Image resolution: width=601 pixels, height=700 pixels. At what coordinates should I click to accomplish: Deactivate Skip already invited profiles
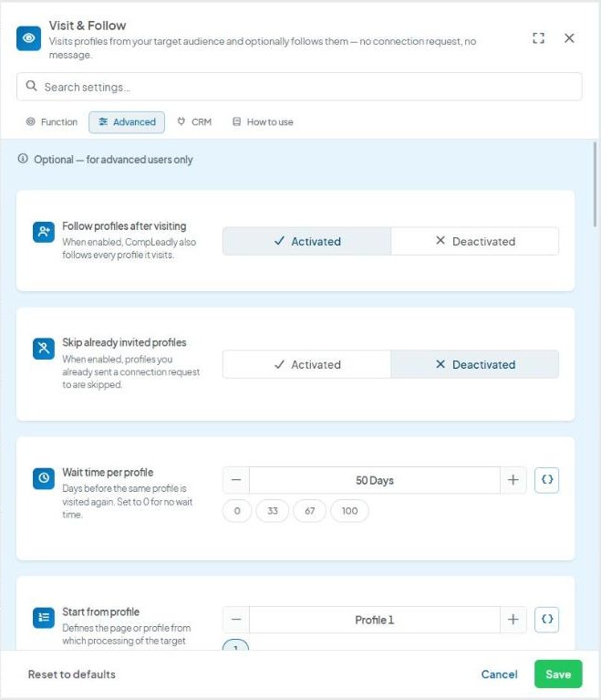pos(475,364)
